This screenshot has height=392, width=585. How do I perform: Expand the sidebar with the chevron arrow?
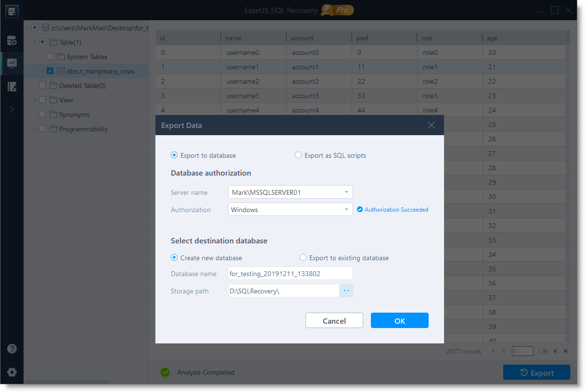point(12,110)
